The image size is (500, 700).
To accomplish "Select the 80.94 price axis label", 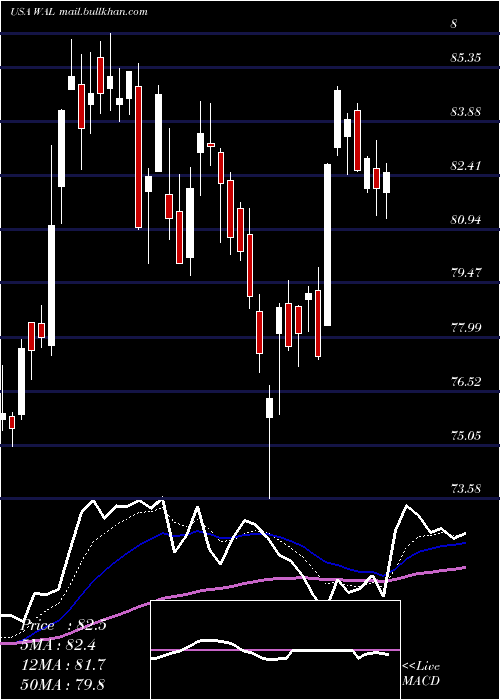I will point(466,220).
